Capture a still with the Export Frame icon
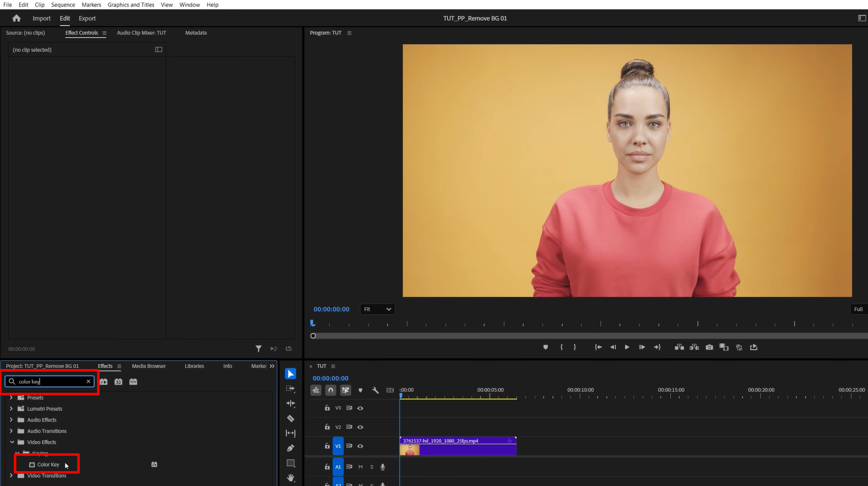868x486 pixels. 709,347
